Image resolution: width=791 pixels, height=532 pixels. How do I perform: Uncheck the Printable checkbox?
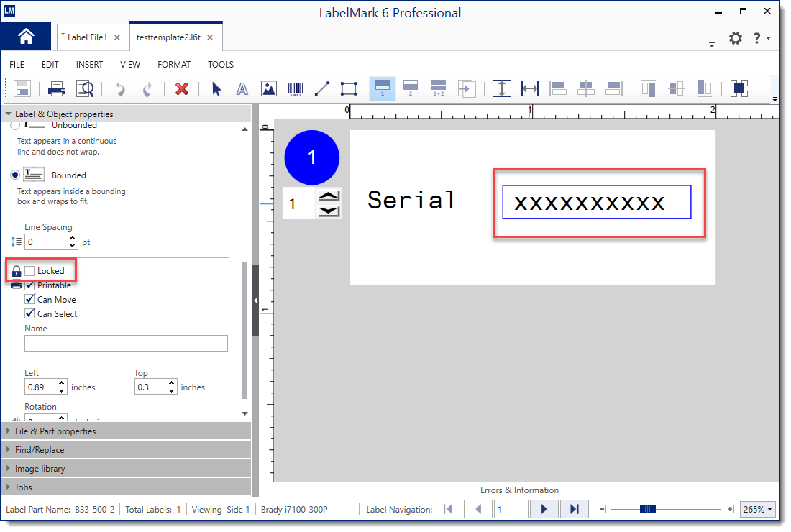[29, 285]
